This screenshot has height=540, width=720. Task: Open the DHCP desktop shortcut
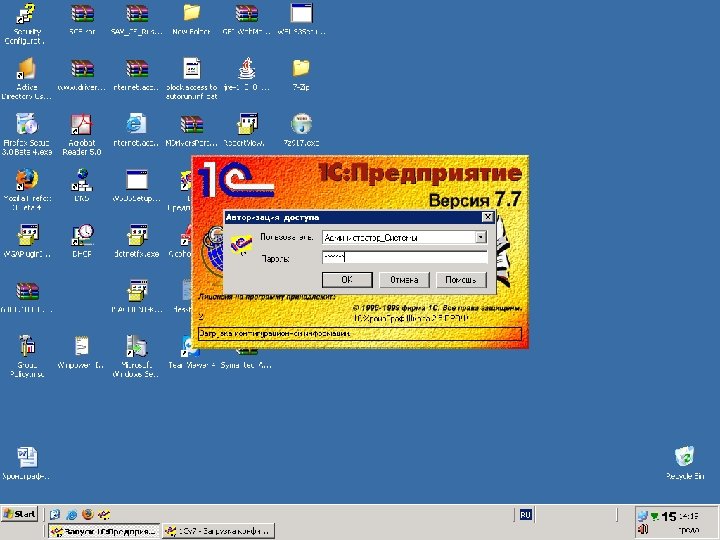82,241
